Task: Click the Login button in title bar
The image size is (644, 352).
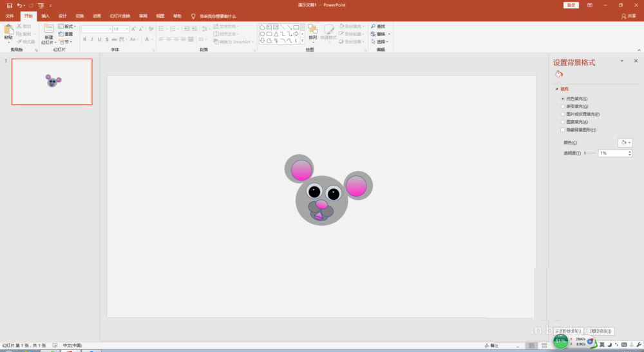Action: tap(571, 5)
